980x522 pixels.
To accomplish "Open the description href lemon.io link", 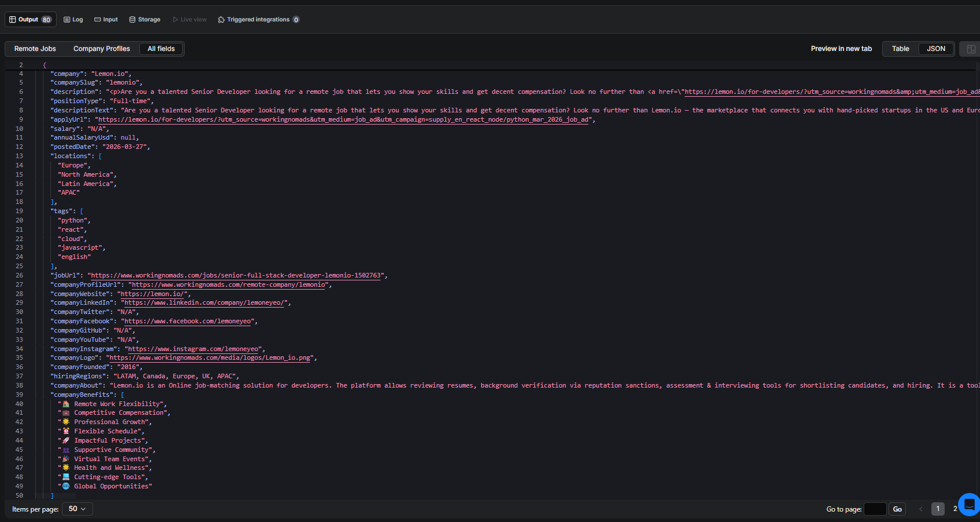I will (x=832, y=92).
